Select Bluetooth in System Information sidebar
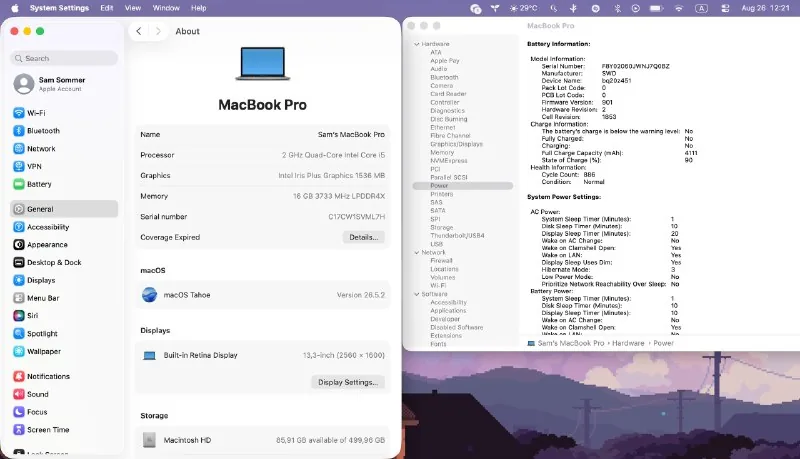The width and height of the screenshot is (800, 459). (444, 78)
